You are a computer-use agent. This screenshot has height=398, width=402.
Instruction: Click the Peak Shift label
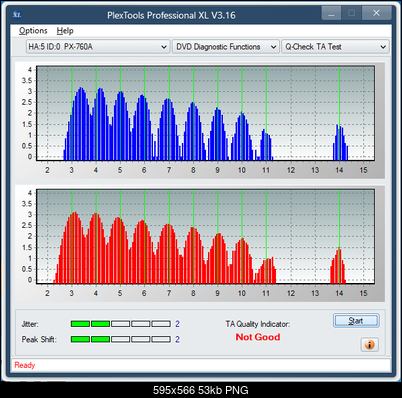39,339
